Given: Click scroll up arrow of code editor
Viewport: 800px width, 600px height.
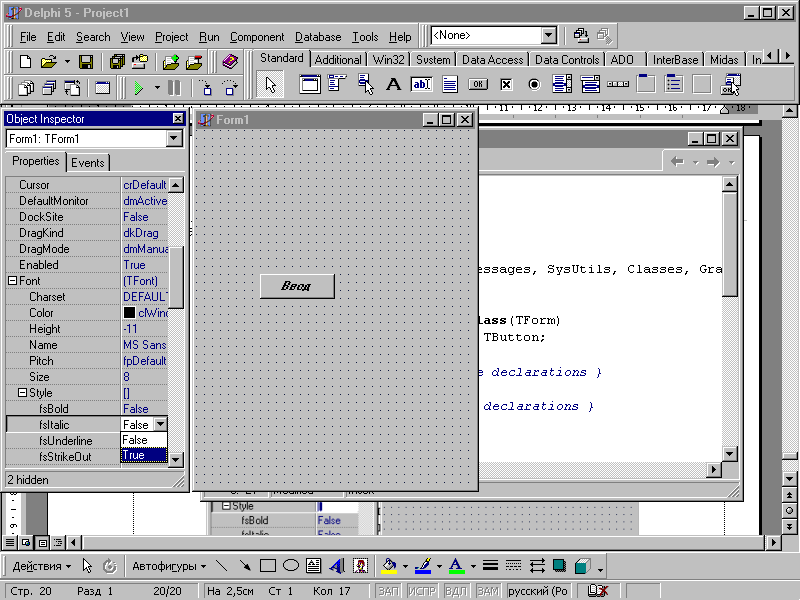Looking at the screenshot, I should pos(730,184).
